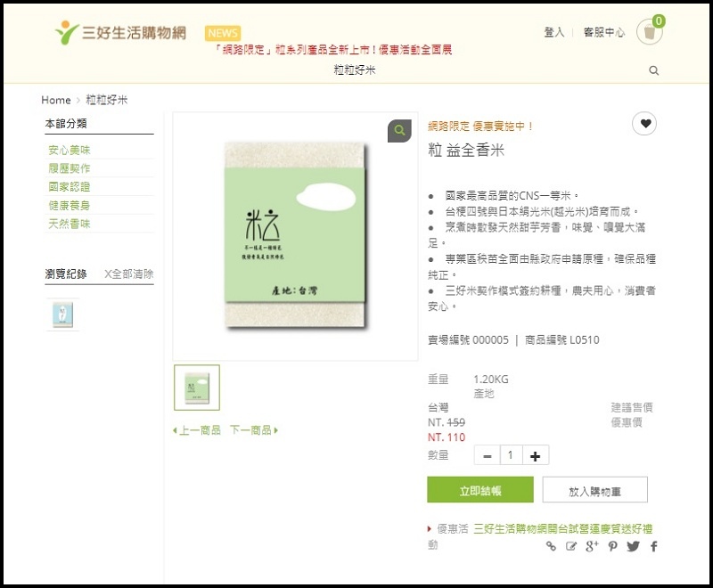Share on Pinterest

612,546
